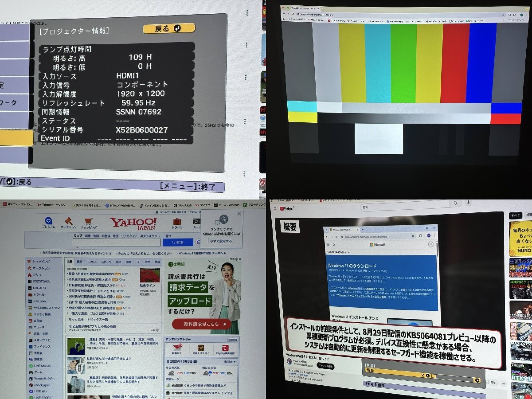
Task: Open the トラベル suitcase icon in Yahoo header
Action: [177, 223]
